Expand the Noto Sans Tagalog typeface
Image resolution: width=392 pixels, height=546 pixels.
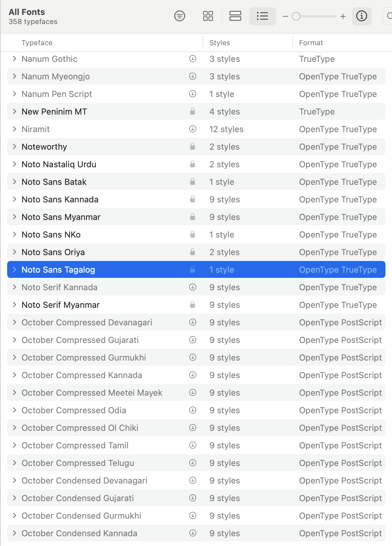(x=14, y=269)
